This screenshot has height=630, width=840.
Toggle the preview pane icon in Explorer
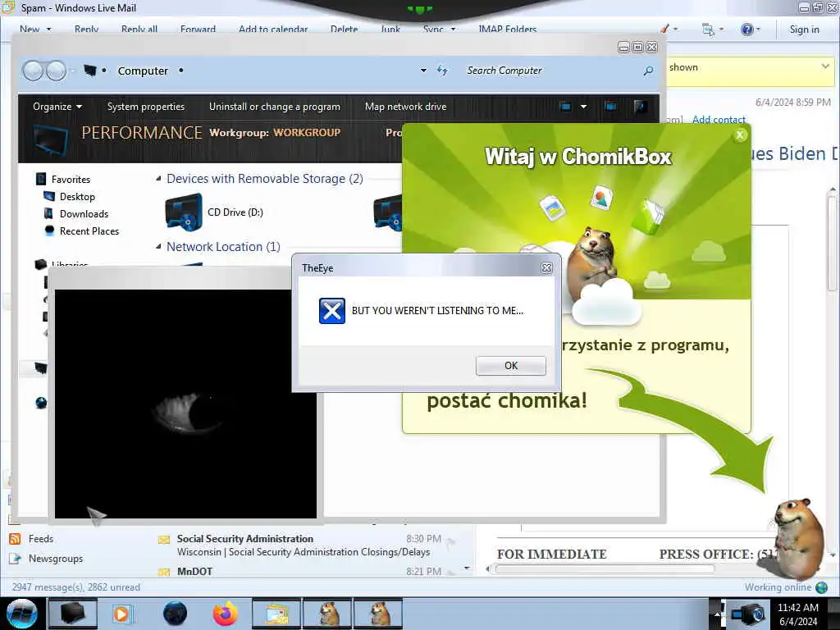tap(610, 107)
